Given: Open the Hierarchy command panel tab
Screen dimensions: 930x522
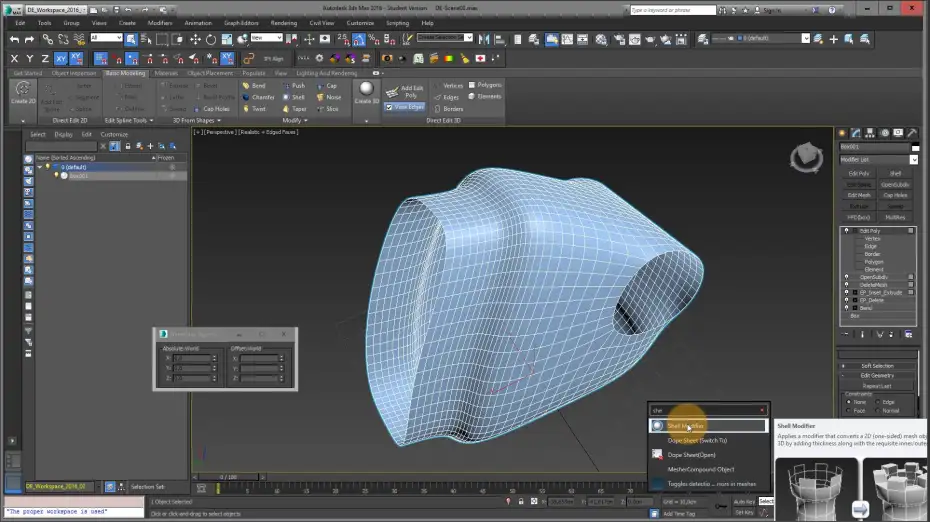Looking at the screenshot, I should (870, 133).
